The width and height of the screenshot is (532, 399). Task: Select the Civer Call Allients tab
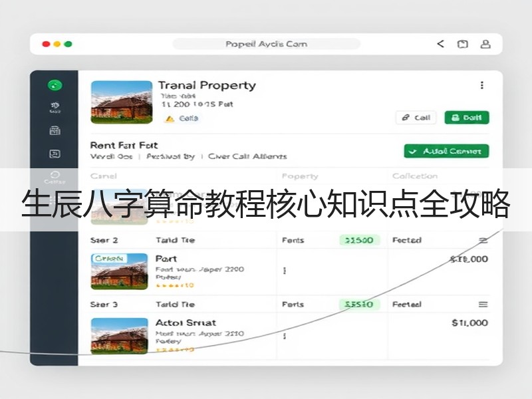coord(247,156)
